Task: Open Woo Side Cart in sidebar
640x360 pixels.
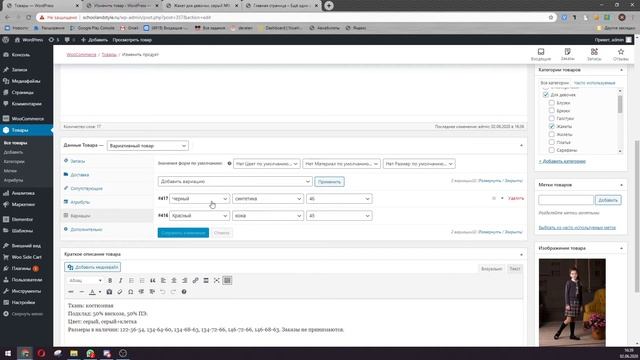Action: [27, 257]
